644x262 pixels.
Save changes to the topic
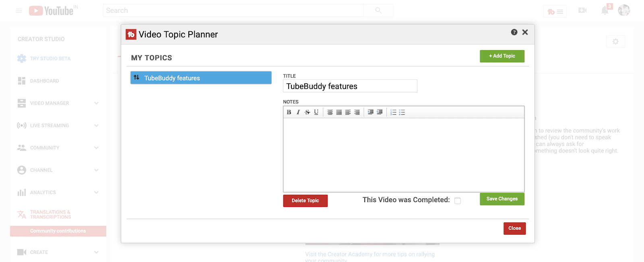tap(502, 199)
